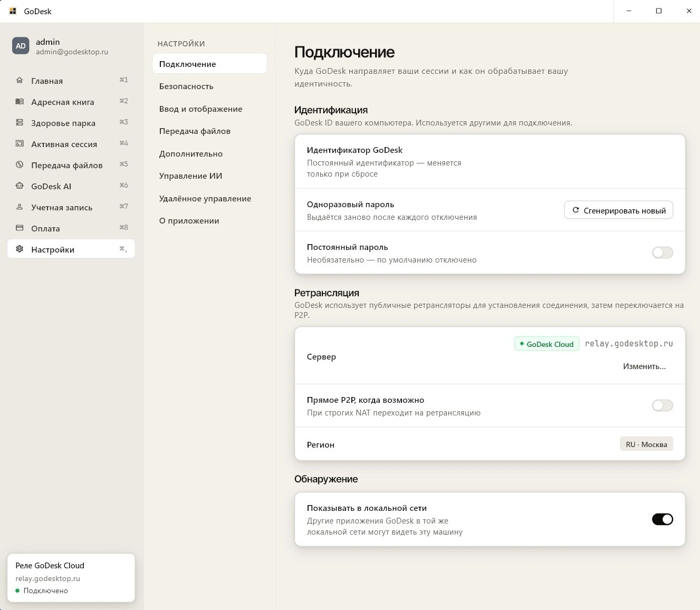Open Адресная книга page
This screenshot has width=700, height=610.
tap(71, 102)
